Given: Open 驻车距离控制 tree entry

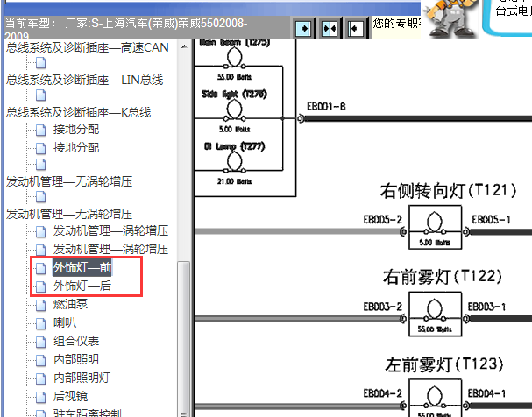Looking at the screenshot, I should [87, 413].
